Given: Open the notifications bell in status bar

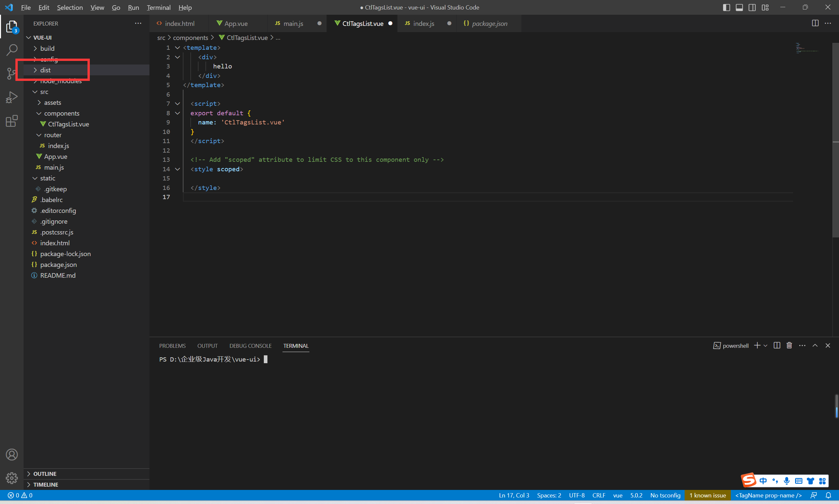Looking at the screenshot, I should click(828, 495).
